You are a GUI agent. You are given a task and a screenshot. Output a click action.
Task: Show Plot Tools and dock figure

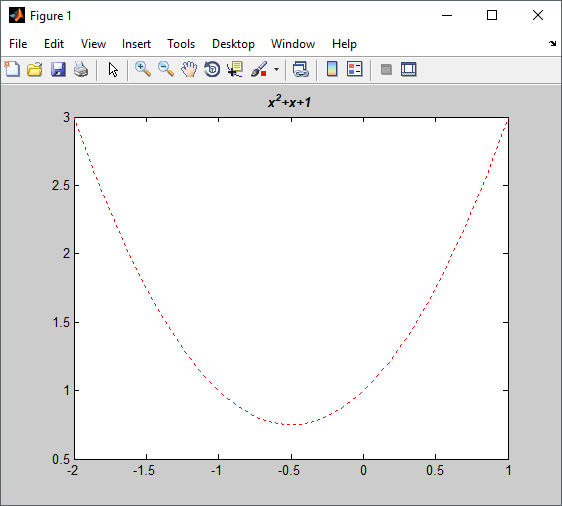pos(409,69)
